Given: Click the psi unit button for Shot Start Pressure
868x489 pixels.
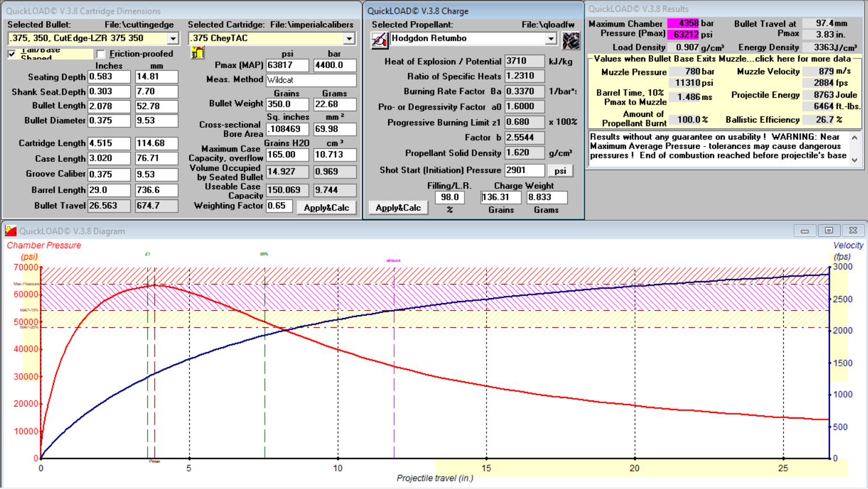Looking at the screenshot, I should tap(560, 170).
